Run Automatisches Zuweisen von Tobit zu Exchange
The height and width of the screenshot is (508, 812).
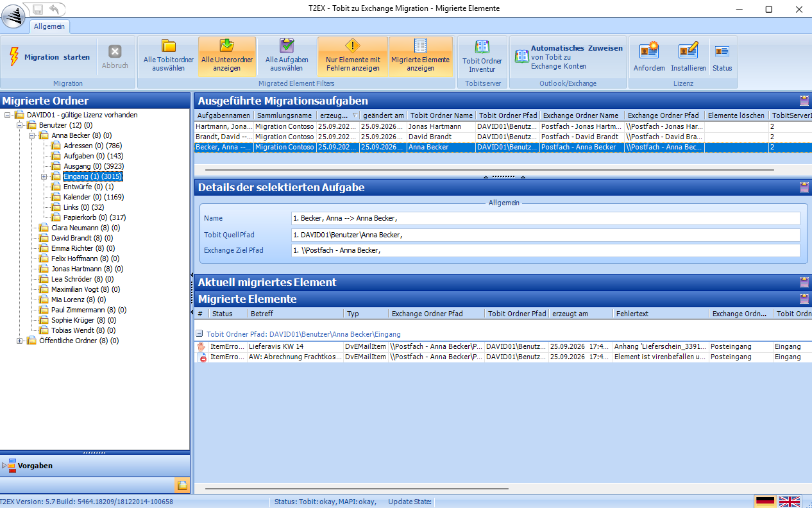569,57
